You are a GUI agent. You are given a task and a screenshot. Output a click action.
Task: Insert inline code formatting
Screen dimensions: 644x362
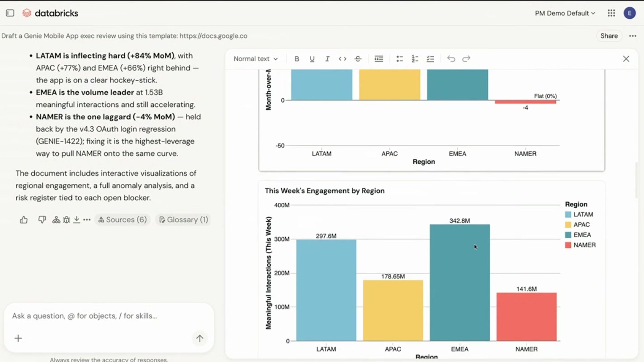(x=342, y=59)
